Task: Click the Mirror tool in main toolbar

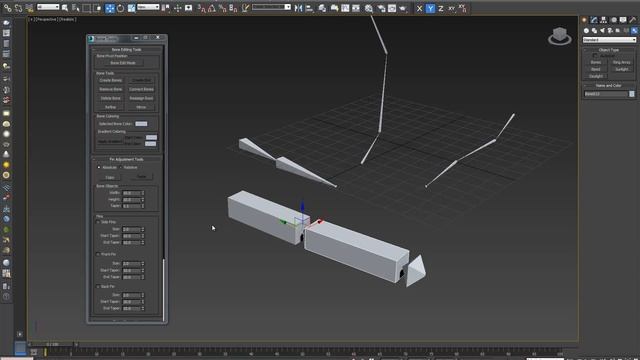Action: click(298, 8)
